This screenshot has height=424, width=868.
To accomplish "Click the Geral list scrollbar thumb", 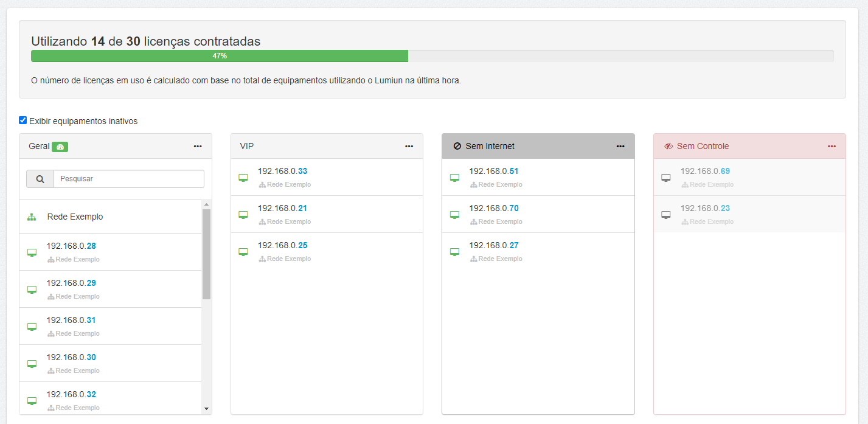I will point(206,254).
